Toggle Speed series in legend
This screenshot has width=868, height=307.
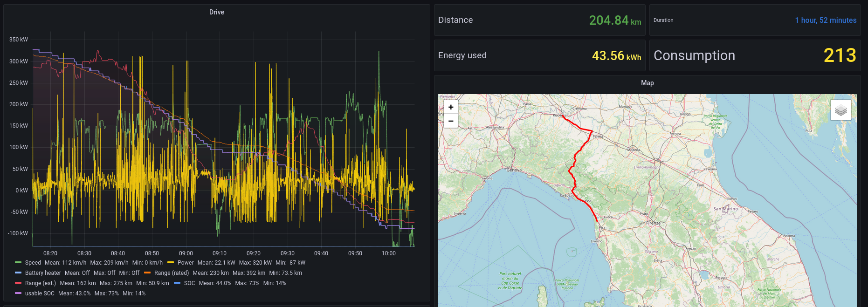[33, 263]
